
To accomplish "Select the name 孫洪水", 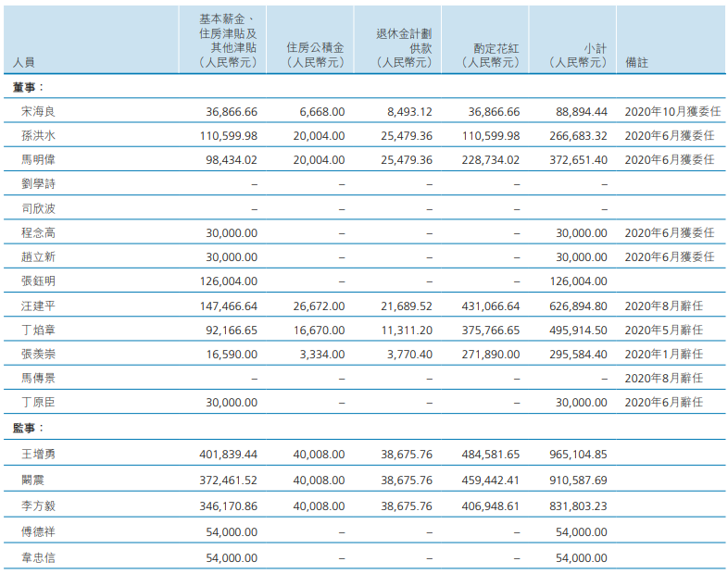I will click(x=38, y=135).
